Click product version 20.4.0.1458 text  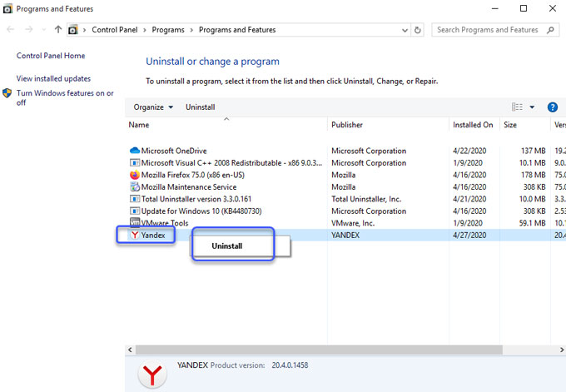290,365
